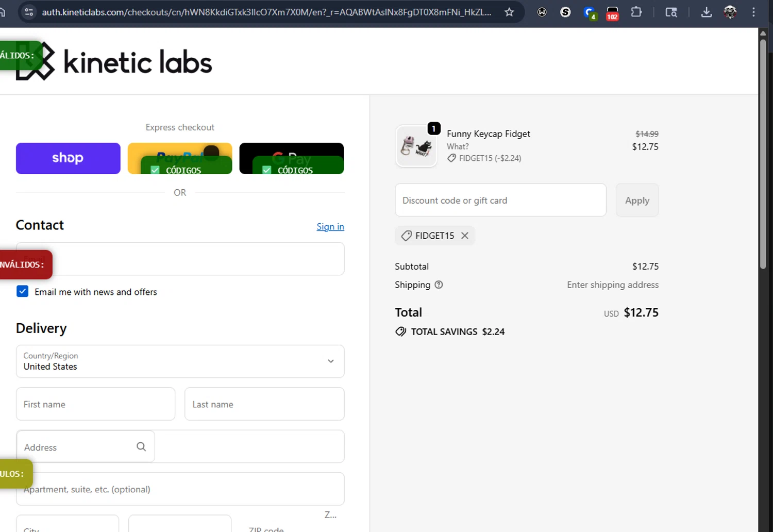This screenshot has width=773, height=532.
Task: Click the Last name field
Action: pos(264,404)
